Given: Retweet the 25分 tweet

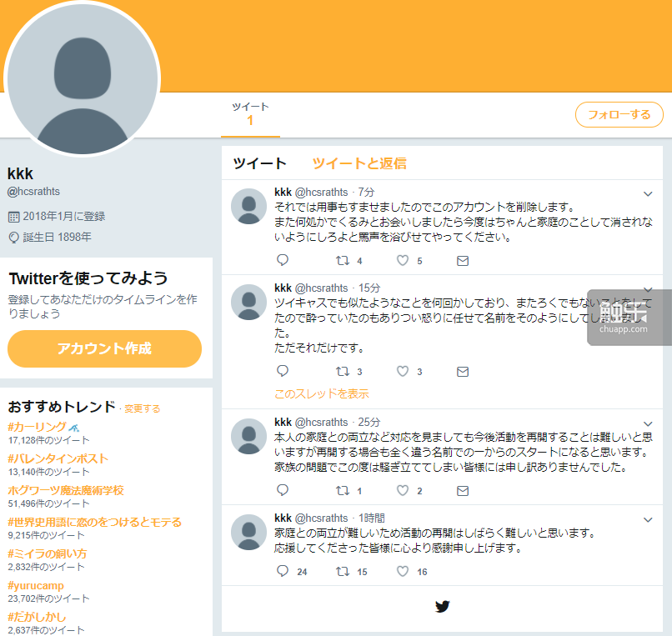Looking at the screenshot, I should pyautogui.click(x=343, y=490).
